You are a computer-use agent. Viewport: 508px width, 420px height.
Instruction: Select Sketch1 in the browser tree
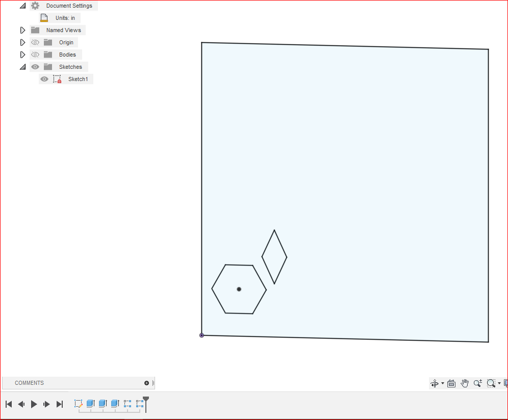click(x=78, y=78)
